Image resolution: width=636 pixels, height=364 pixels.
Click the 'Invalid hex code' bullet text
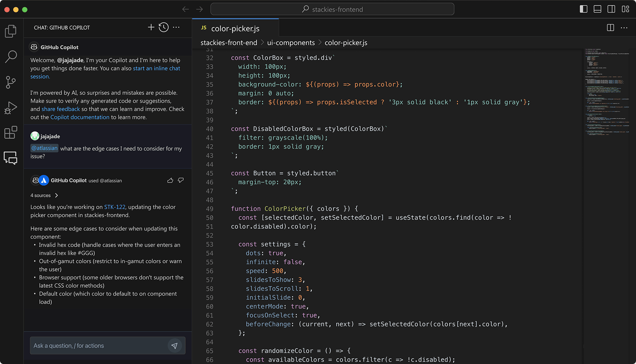[109, 249]
